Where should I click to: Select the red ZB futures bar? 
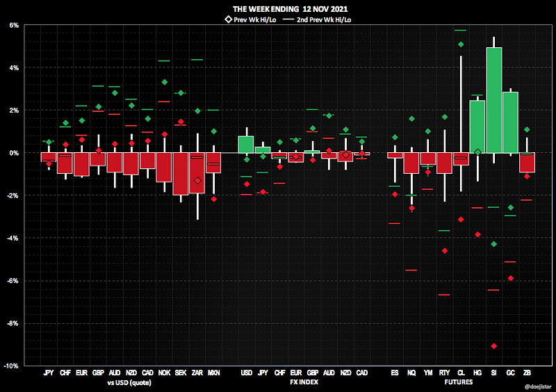(x=527, y=163)
